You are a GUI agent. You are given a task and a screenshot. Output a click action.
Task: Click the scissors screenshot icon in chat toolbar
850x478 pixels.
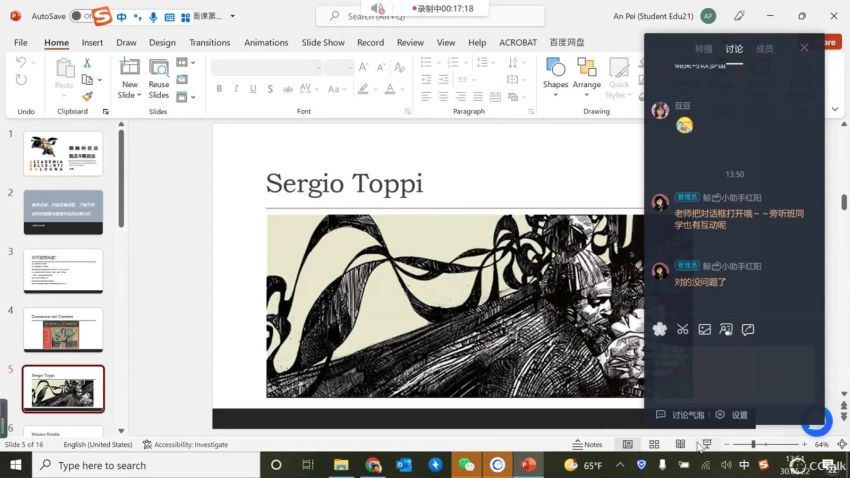(x=682, y=330)
